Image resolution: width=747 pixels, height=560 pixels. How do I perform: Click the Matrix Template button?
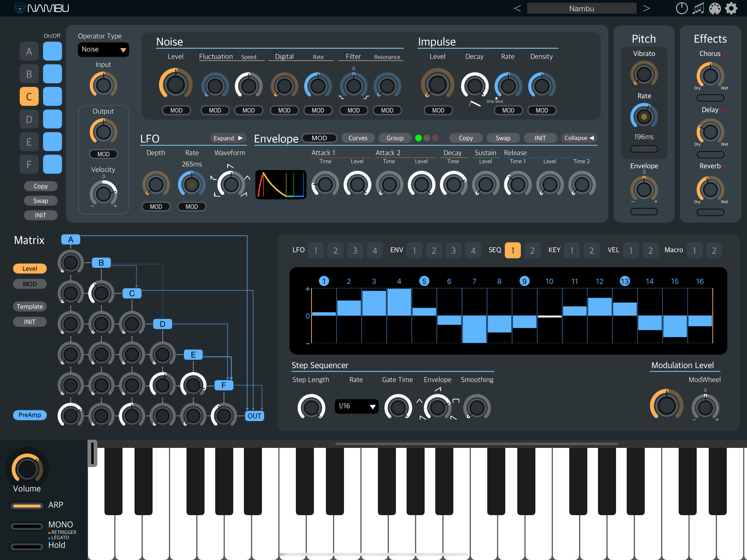coord(30,306)
